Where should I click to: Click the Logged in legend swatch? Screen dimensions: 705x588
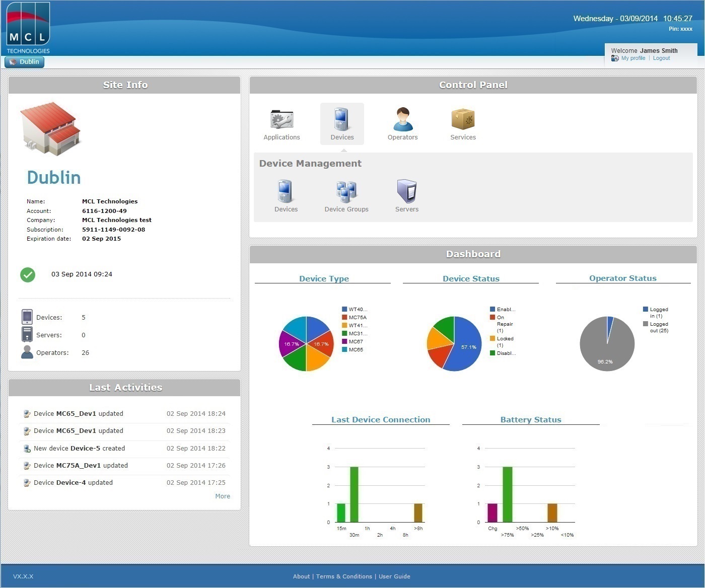pos(646,309)
